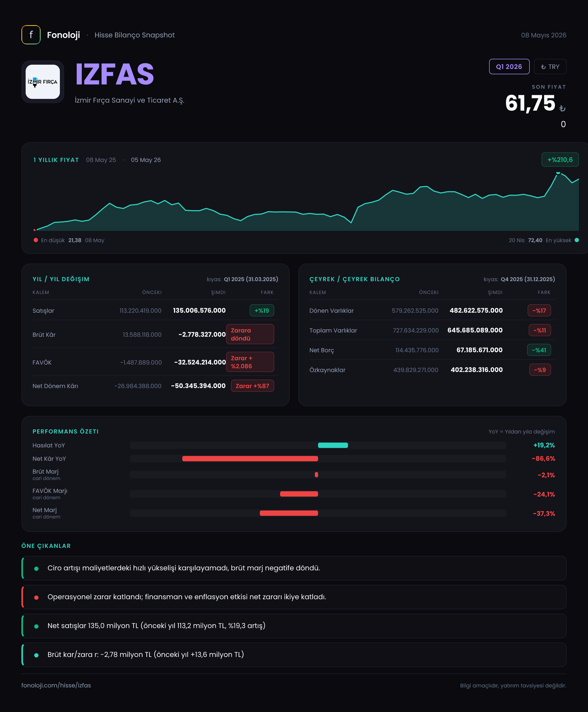The image size is (588, 712).
Task: Click Toplam Varlıklar value 645.685.089.000
Action: pos(475,330)
